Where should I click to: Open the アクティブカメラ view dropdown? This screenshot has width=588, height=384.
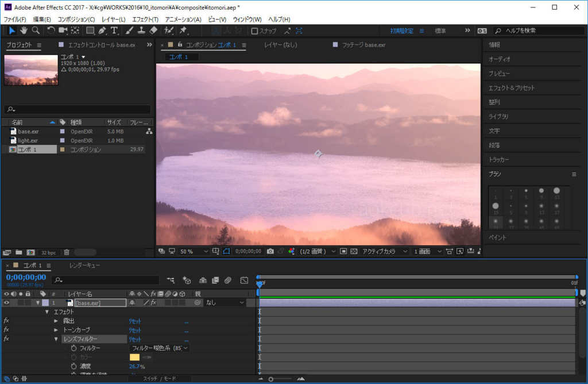point(384,251)
